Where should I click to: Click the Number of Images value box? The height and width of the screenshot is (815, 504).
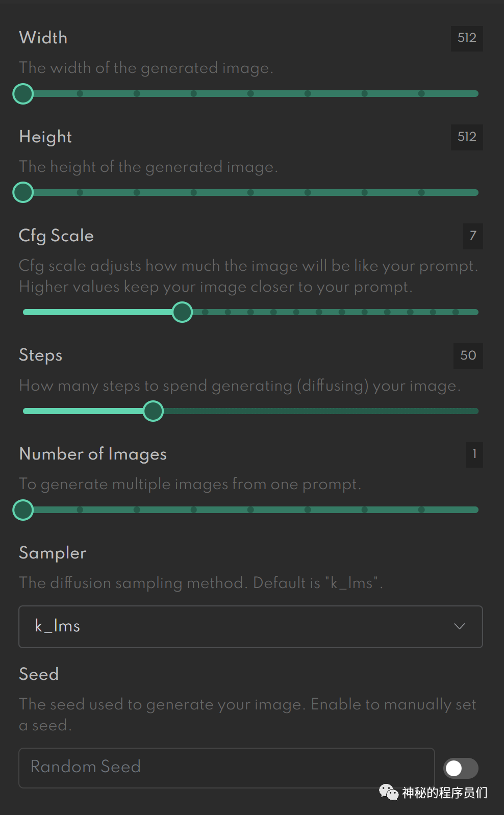[474, 454]
